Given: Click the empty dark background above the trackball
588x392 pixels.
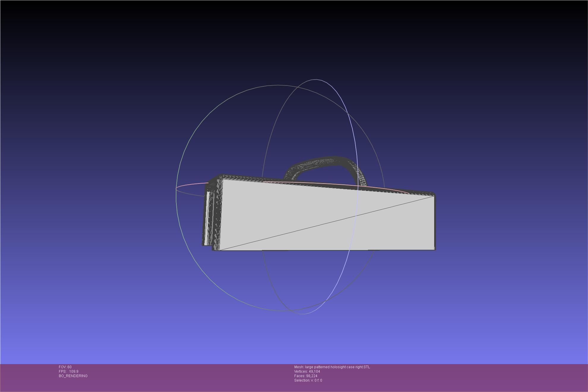Looking at the screenshot, I should tap(294, 39).
